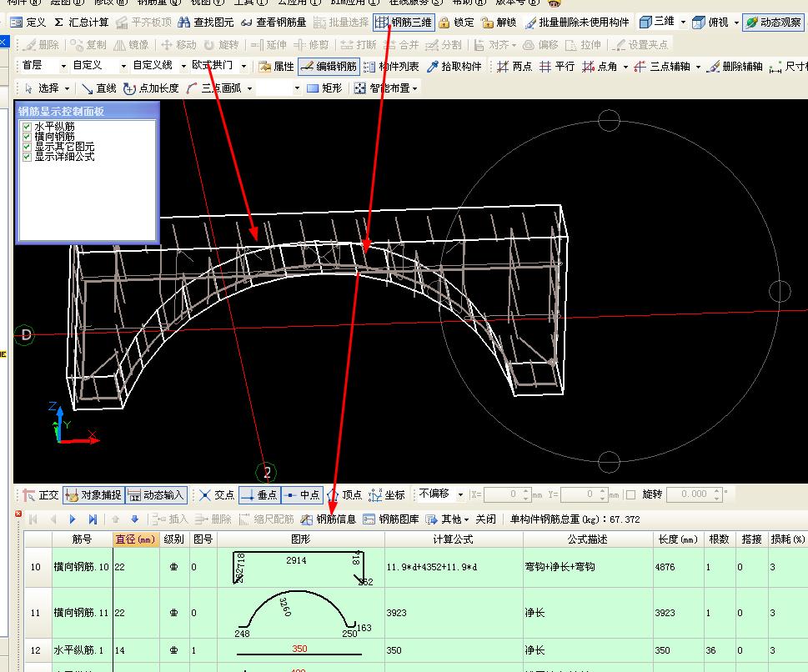Toggle 动态输入 dynamic input

[x=156, y=494]
